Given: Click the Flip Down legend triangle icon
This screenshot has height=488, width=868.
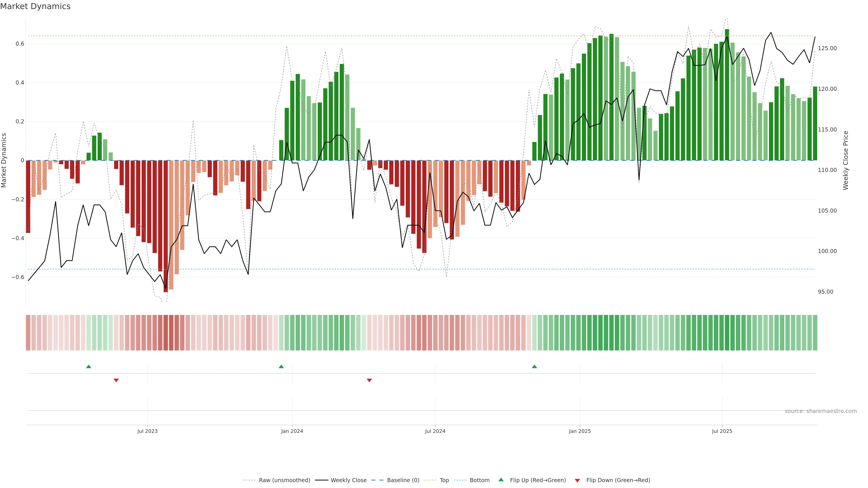Looking at the screenshot, I should pyautogui.click(x=577, y=481).
